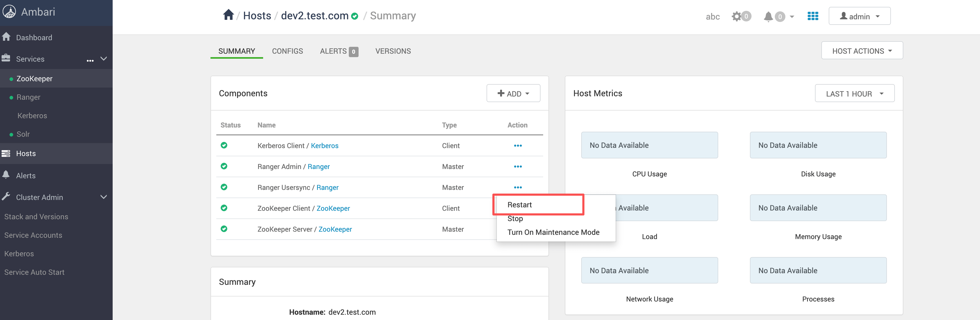Viewport: 980px width, 320px height.
Task: Click the home icon in breadcrumb
Action: click(228, 15)
